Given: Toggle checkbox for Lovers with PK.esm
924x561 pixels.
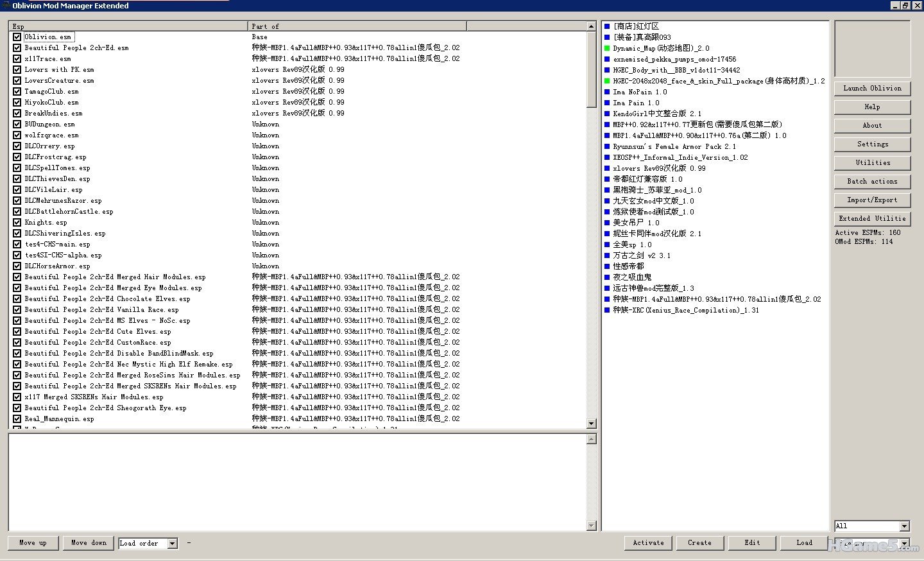Looking at the screenshot, I should click(17, 70).
